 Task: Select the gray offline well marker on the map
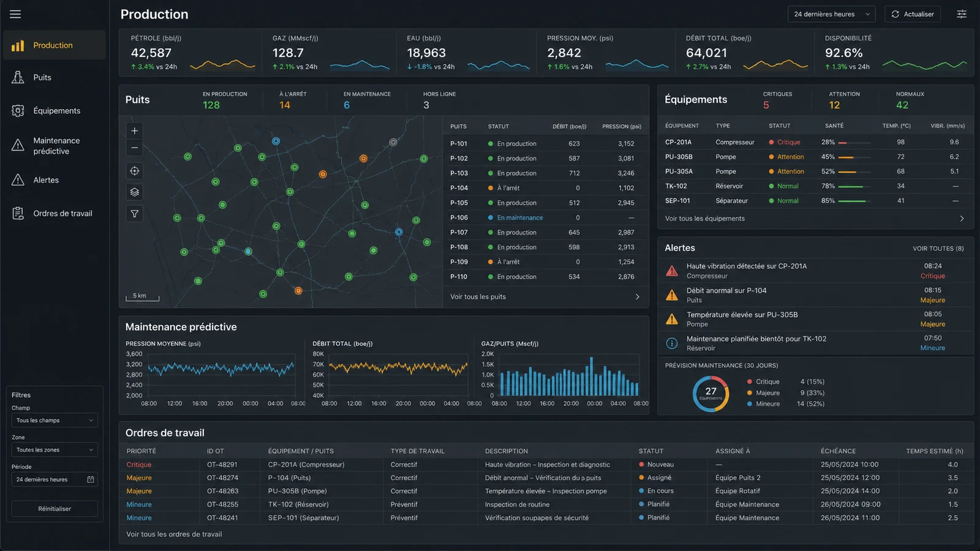393,142
